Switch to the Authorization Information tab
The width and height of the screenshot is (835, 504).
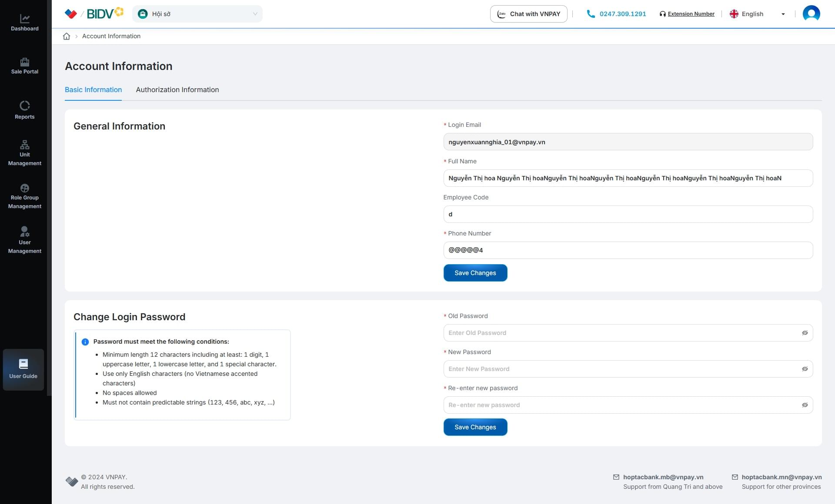point(177,90)
